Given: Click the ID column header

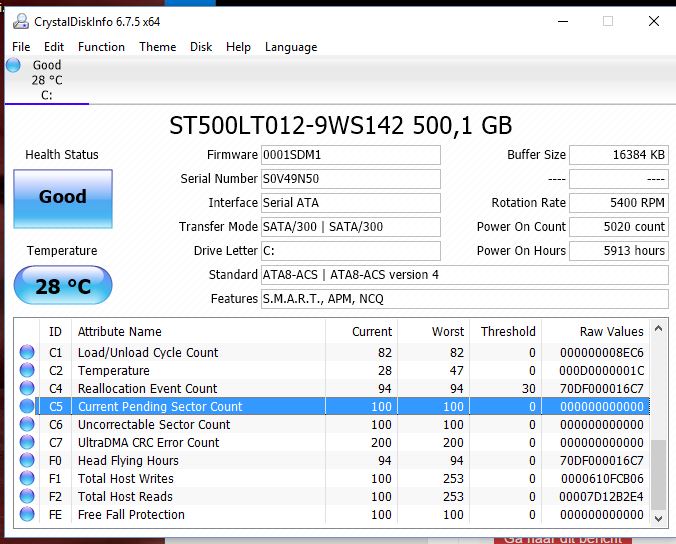Looking at the screenshot, I should [x=56, y=331].
